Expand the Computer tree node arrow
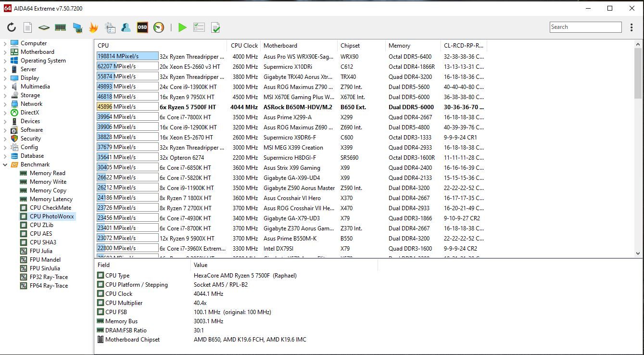644x355 pixels. [x=5, y=43]
